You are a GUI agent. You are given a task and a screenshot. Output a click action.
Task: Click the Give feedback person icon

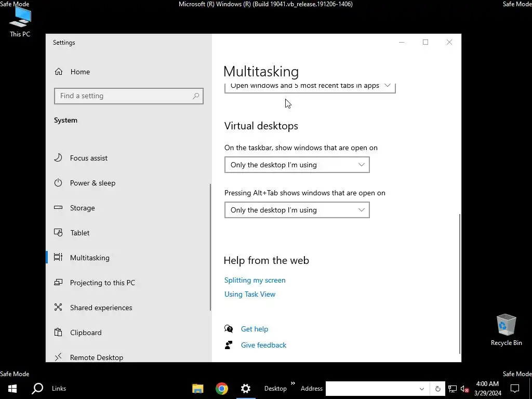click(x=229, y=345)
